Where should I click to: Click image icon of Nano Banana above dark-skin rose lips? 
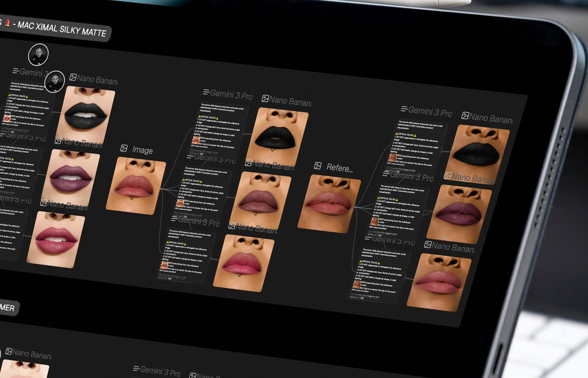(428, 244)
